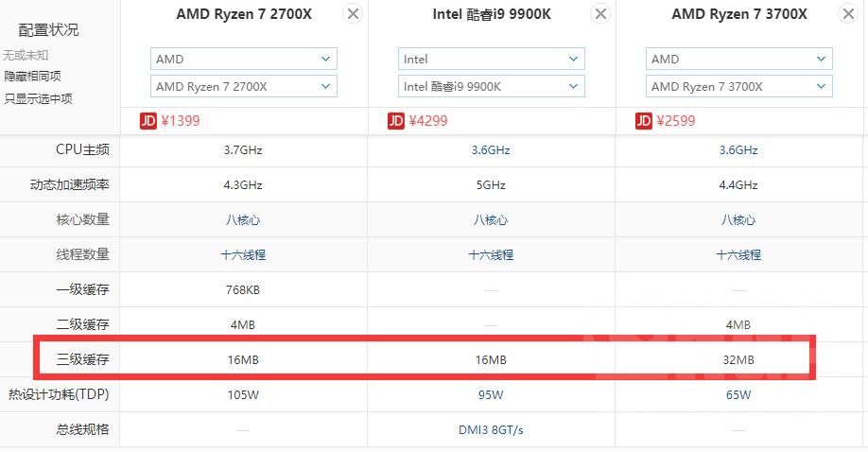Toggle 隐藏相同项 option

pyautogui.click(x=32, y=77)
